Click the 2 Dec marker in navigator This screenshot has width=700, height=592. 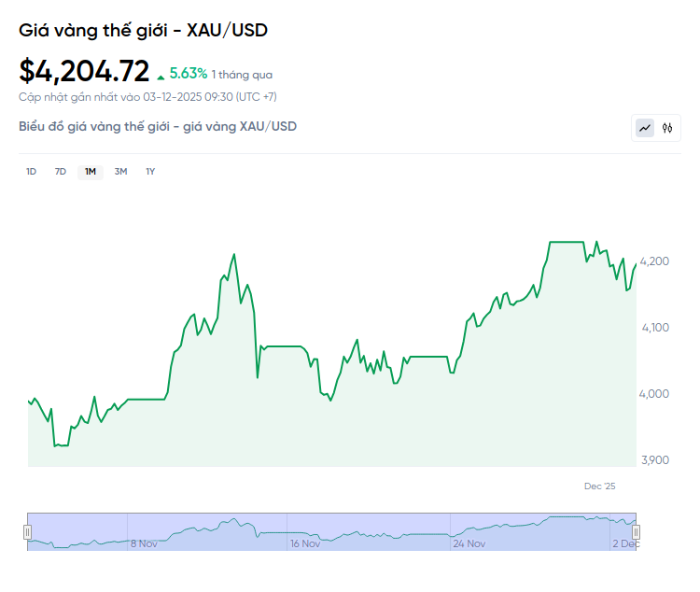coord(624,543)
